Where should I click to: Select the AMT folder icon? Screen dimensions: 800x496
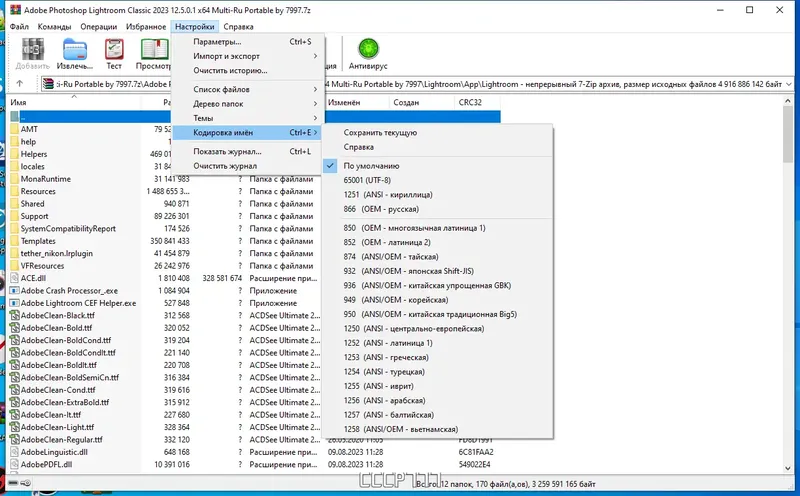[14, 129]
